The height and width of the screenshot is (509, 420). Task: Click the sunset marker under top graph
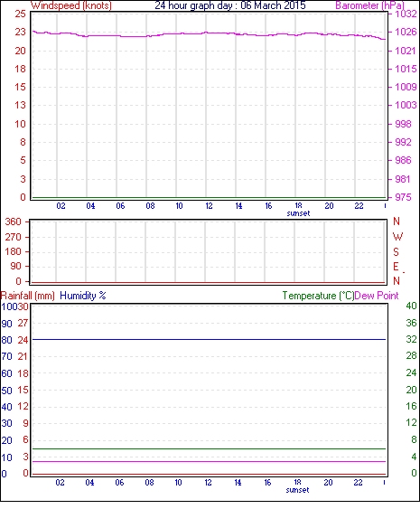point(298,213)
